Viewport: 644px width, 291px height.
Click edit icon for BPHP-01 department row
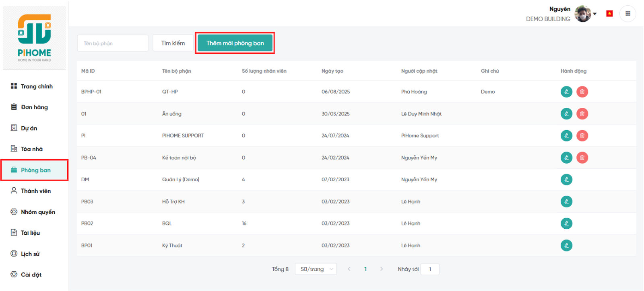click(x=566, y=92)
